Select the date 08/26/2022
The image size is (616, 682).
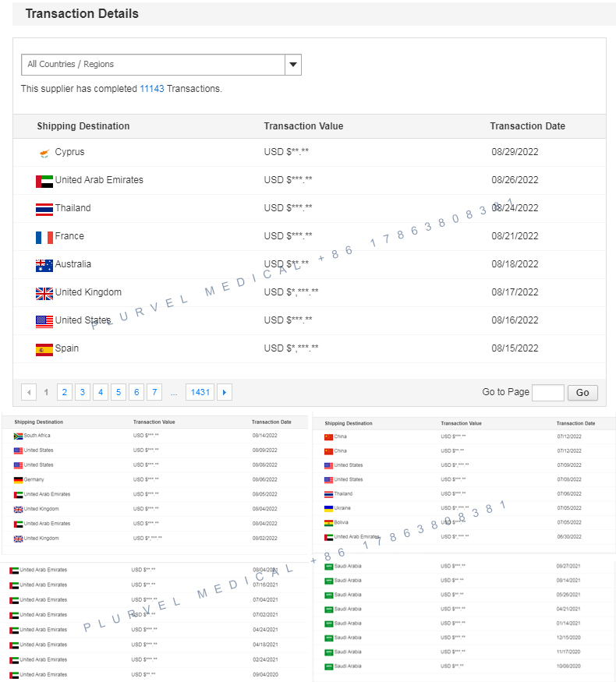point(515,180)
